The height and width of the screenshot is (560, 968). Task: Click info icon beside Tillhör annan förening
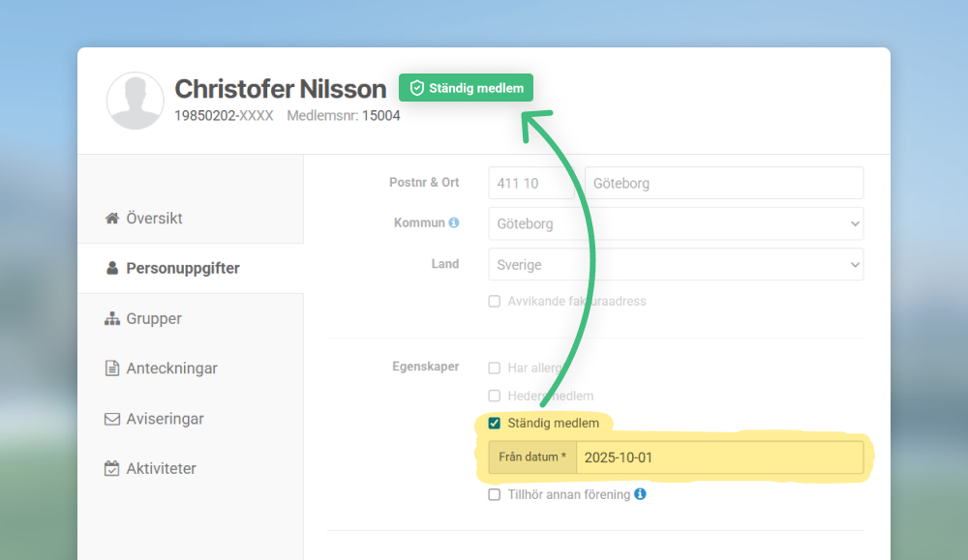point(640,494)
